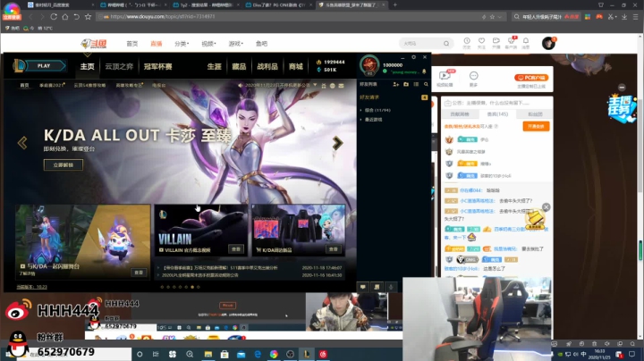Open the Douyu user avatar menu
Viewport: 644px width, 361px height.
pyautogui.click(x=548, y=43)
